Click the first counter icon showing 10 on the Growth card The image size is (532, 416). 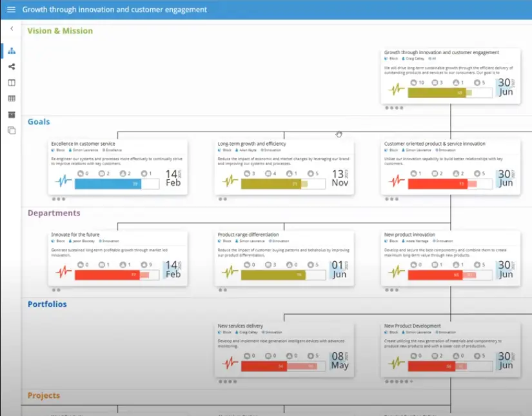413,83
